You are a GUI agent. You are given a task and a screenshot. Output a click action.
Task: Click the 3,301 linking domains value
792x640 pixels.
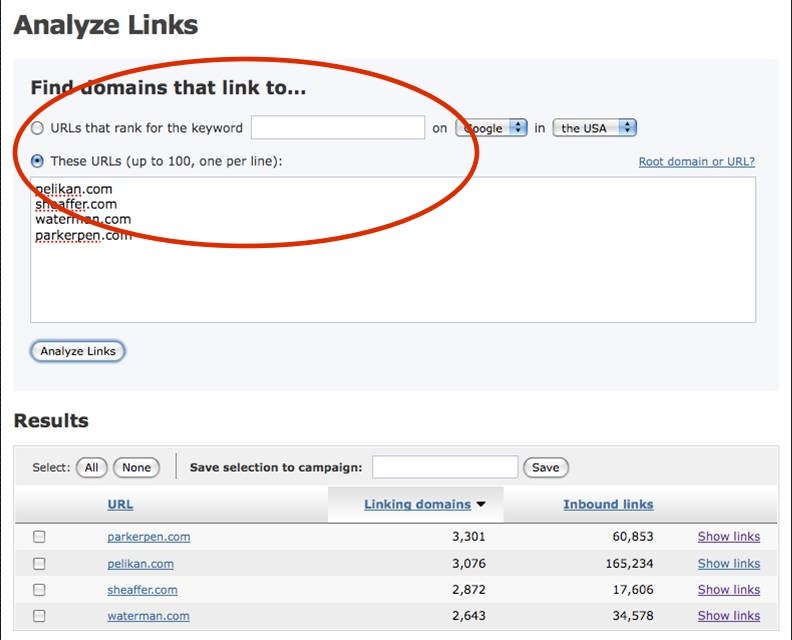click(468, 536)
